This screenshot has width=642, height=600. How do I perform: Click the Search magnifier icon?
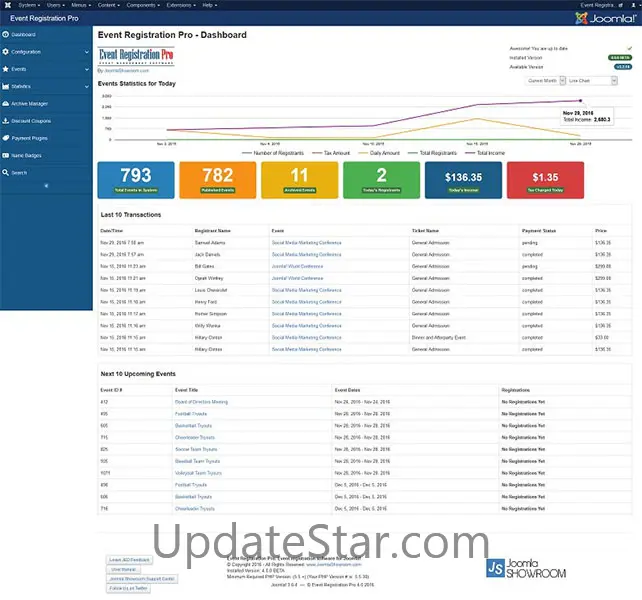[x=5, y=172]
